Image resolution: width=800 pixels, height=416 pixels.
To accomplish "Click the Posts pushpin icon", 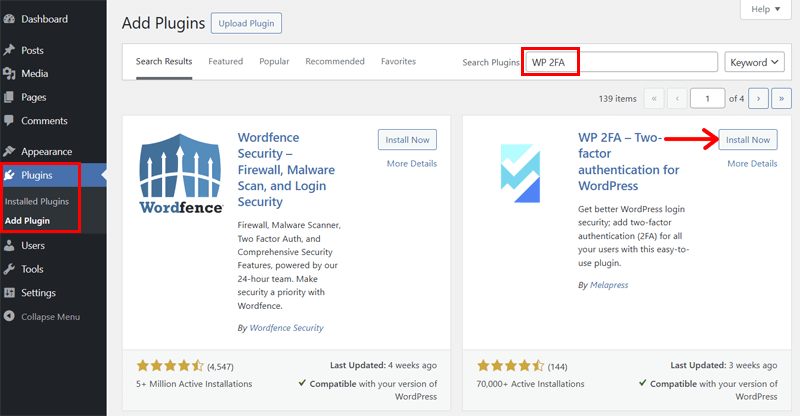I will [x=9, y=50].
